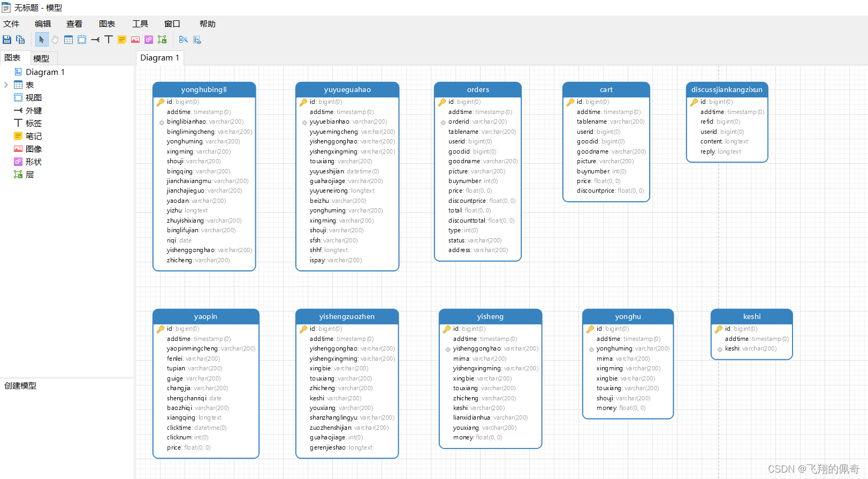Open the 帮助 menu

pos(208,24)
